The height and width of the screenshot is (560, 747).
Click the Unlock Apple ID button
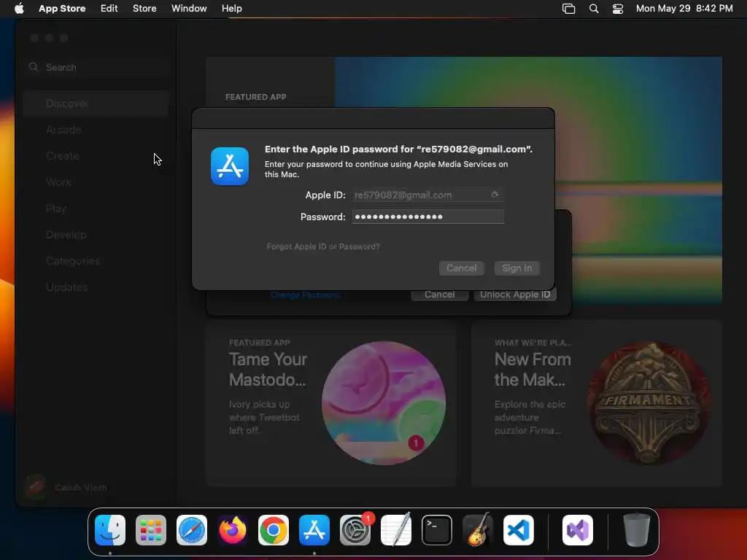(x=515, y=295)
